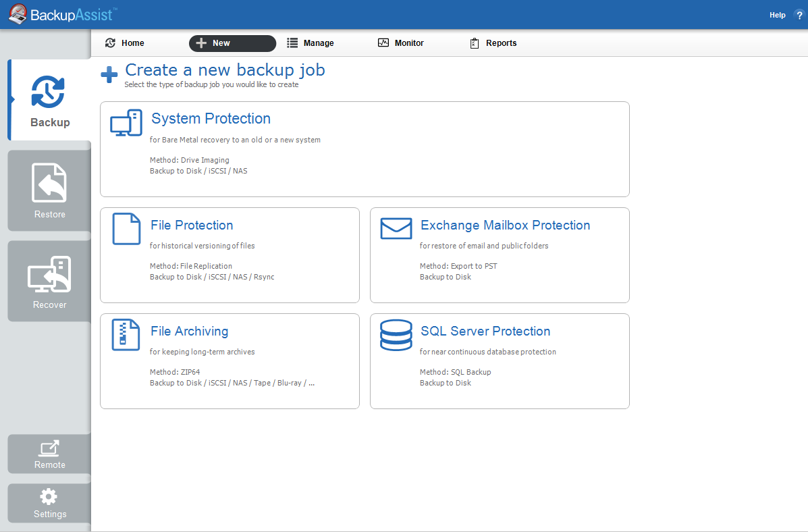Click 'for historical versioning of files' text
The height and width of the screenshot is (532, 808).
(202, 246)
